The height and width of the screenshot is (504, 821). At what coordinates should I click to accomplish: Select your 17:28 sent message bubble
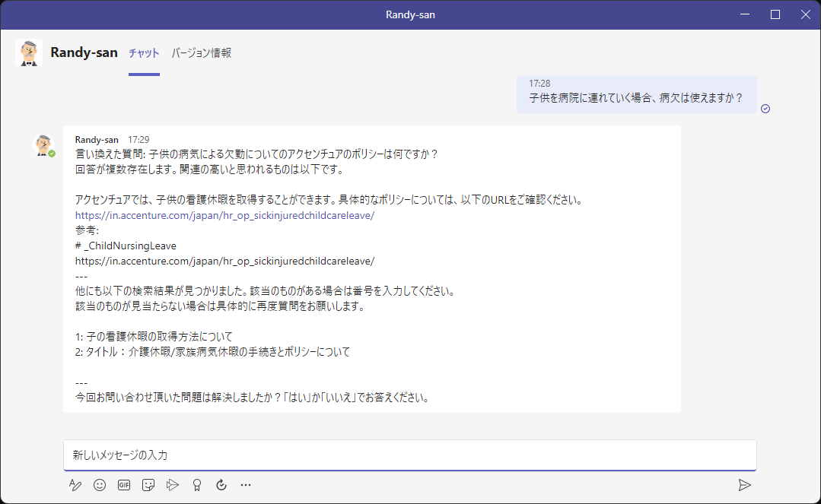(639, 95)
